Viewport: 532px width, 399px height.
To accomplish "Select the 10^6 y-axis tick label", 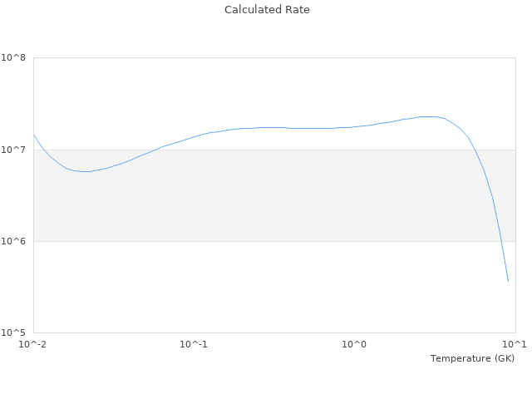I will 14,241.
